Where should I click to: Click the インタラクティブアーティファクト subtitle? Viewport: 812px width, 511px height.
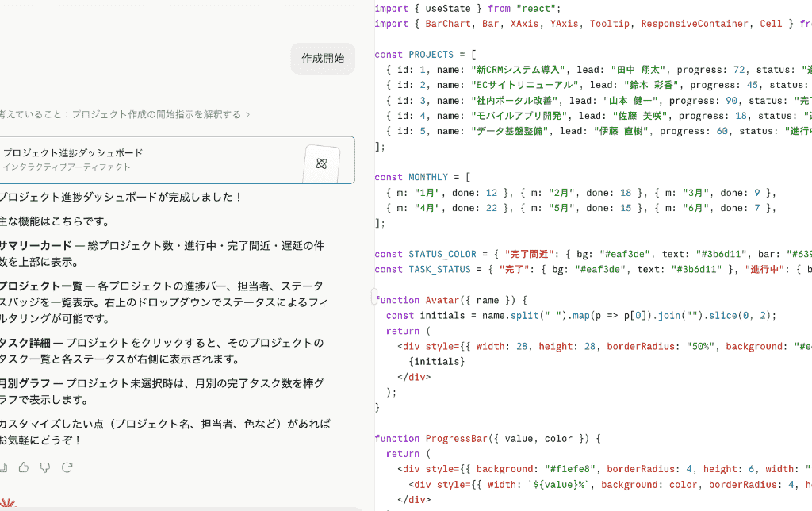click(x=67, y=167)
